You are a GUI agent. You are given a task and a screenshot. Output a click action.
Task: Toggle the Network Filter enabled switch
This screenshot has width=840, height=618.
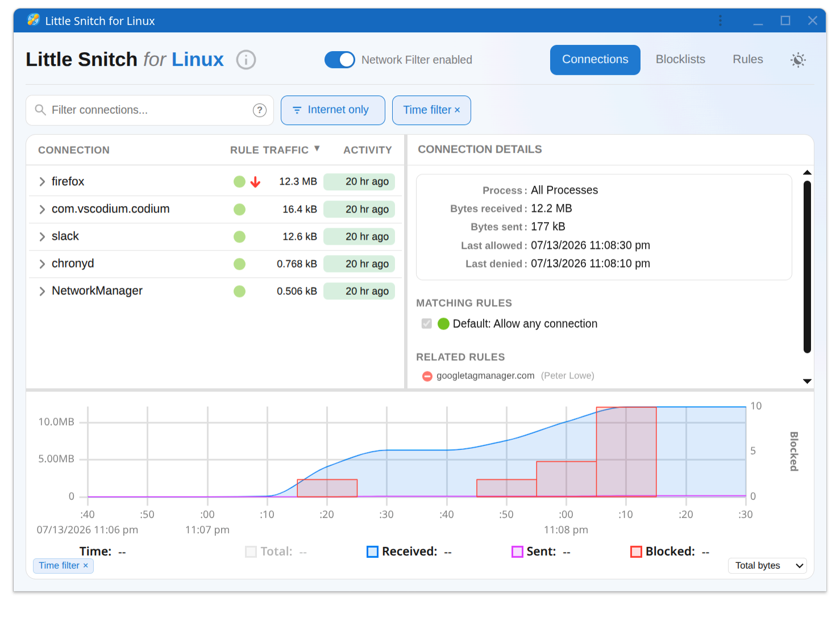[x=339, y=60]
